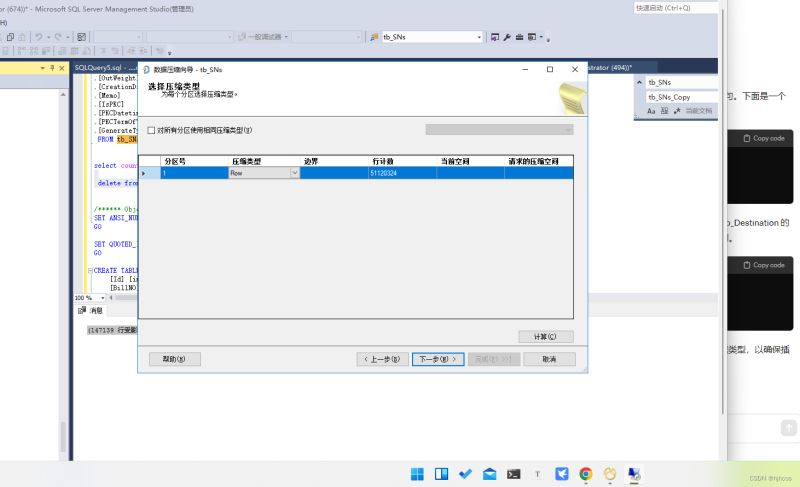Open the terminal icon in taskbar
Screen dimensions: 800x487
tap(513, 474)
